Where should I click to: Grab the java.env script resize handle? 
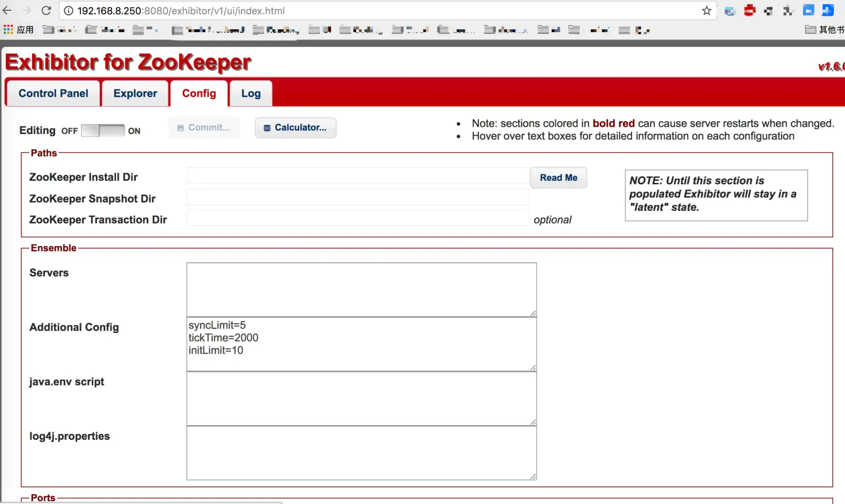point(533,422)
